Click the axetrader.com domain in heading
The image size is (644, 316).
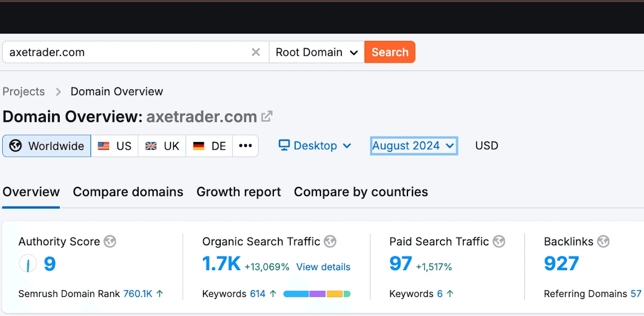click(202, 117)
